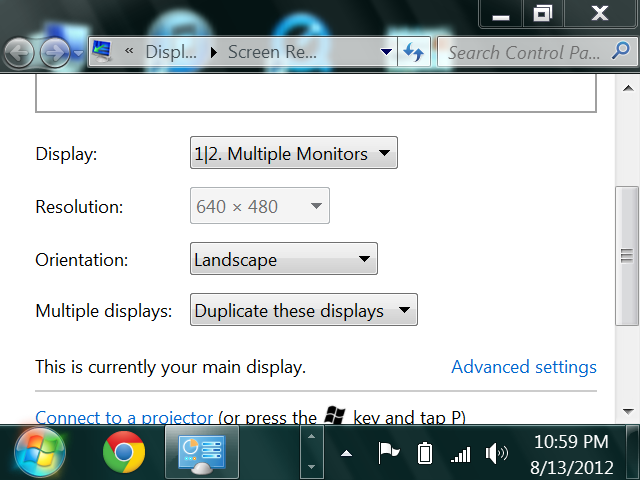Viewport: 640px width, 480px height.
Task: Go back with the Back arrow button
Action: [x=19, y=52]
